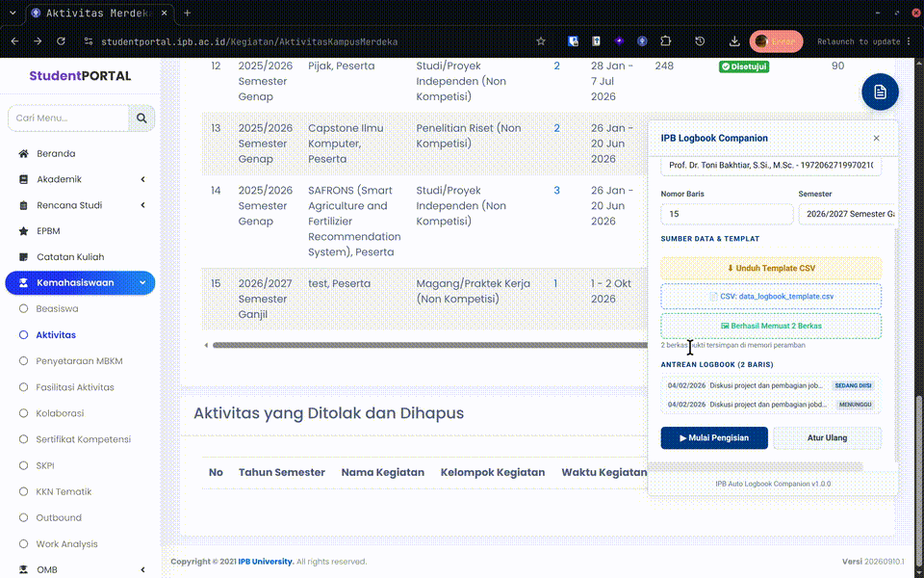This screenshot has height=578, width=924.
Task: Reload the page
Action: 61,41
